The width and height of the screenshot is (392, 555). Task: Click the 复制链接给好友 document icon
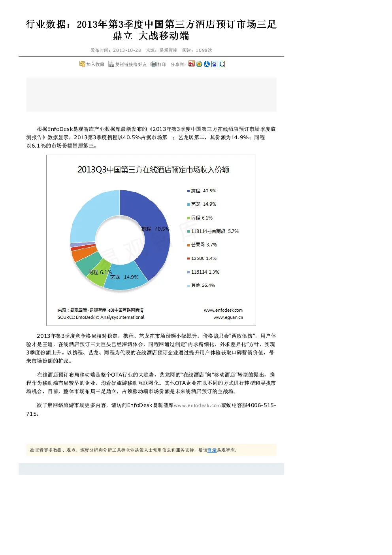(111, 64)
